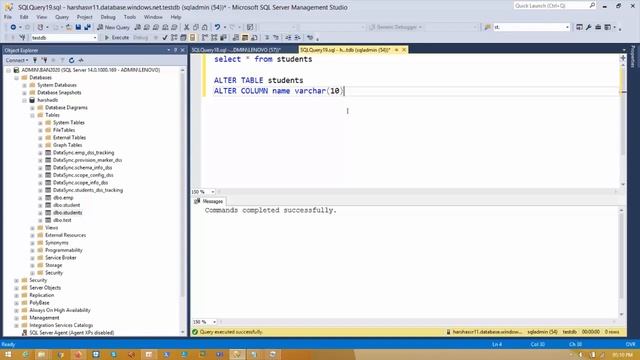
Task: Click the Save file icon
Action: 78,27
